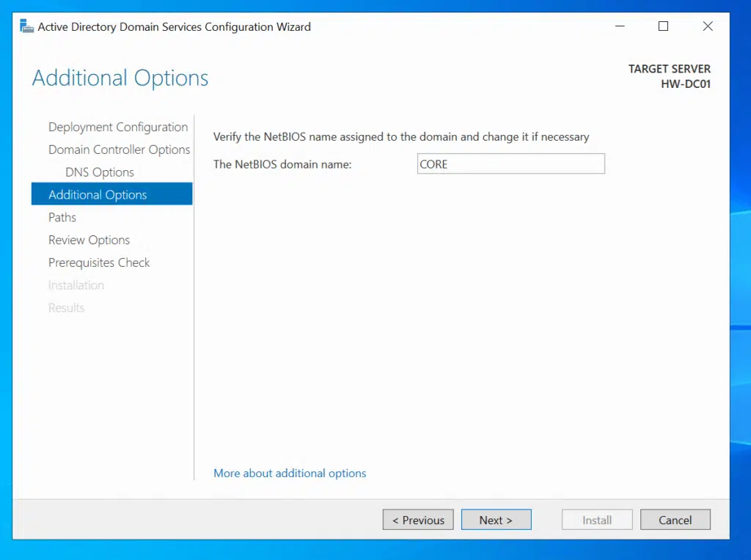Open the Review Options step
Screen dimensions: 751x560
tap(89, 240)
